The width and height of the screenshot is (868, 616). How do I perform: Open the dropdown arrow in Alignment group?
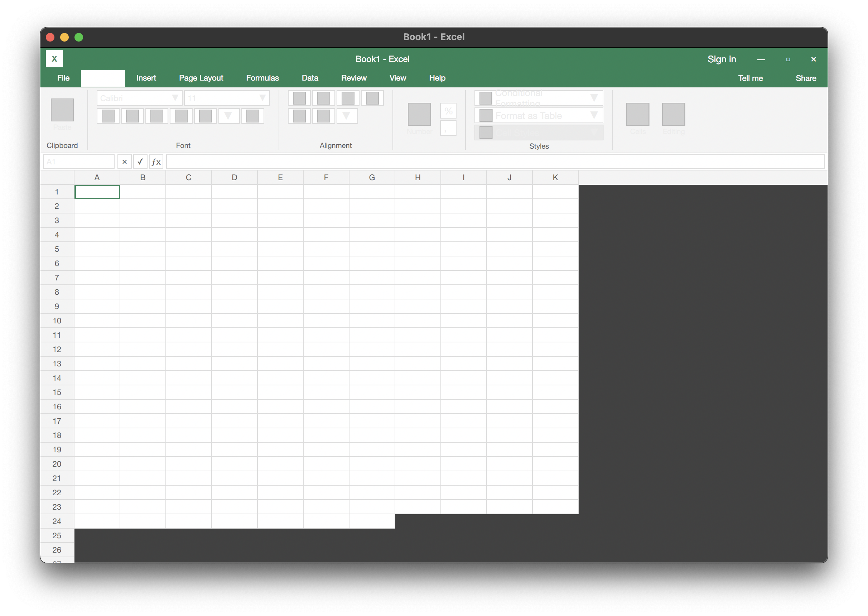coord(347,116)
